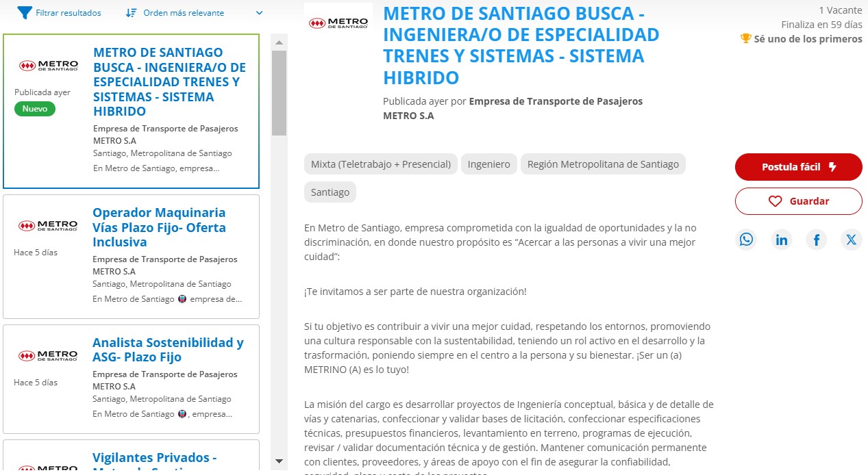Expand the sort order dropdown chevron
868x475 pixels.
point(259,12)
